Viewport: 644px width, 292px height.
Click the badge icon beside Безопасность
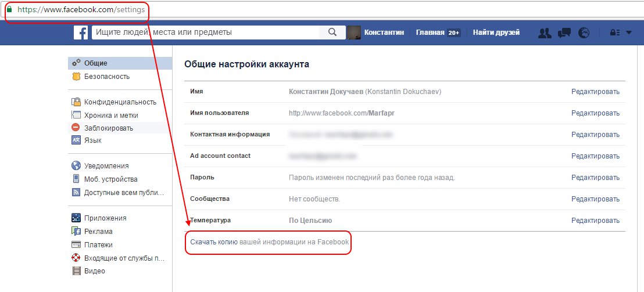click(x=76, y=76)
